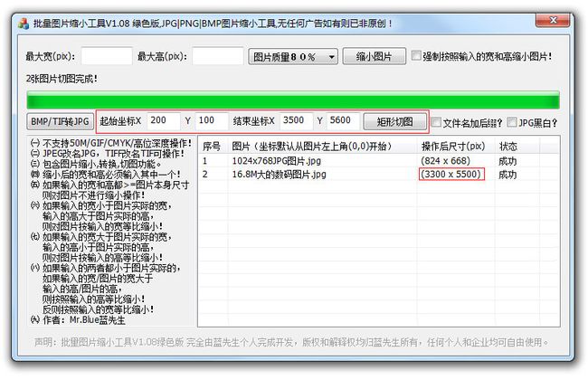Viewport: 588px width, 380px height.
Task: Click the 图片 column header
Action: [323, 146]
